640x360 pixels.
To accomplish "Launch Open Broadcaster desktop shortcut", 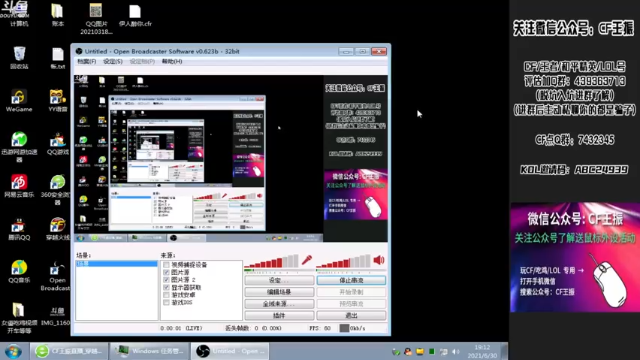I will [x=57, y=276].
